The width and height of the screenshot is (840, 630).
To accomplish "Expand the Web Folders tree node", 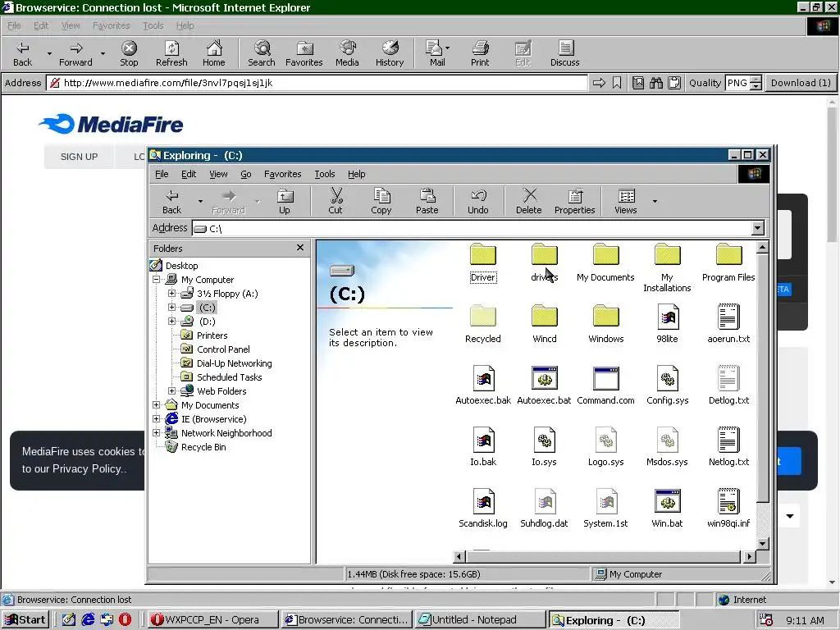I will 171,391.
